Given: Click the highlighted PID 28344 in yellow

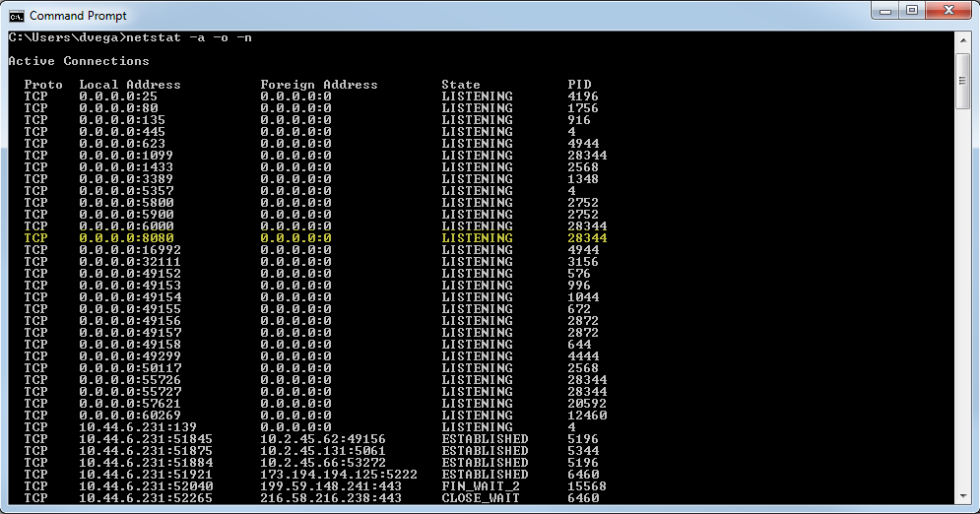Looking at the screenshot, I should pos(587,238).
